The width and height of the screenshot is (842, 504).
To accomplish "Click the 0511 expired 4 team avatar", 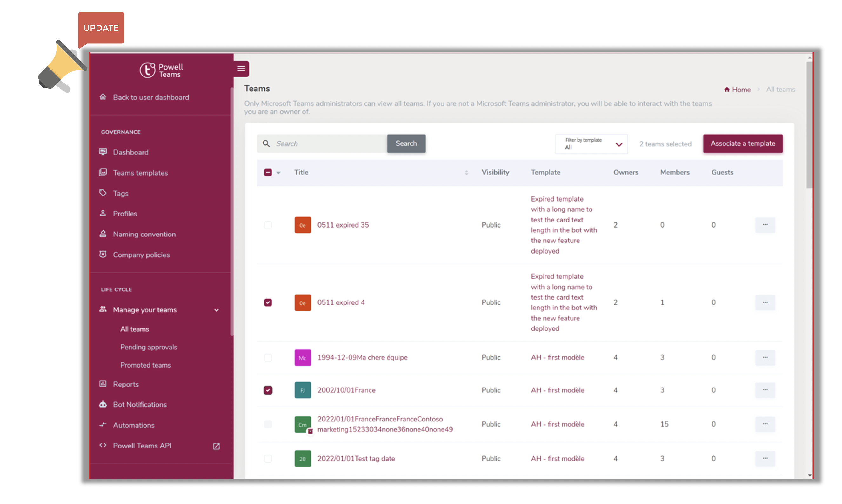I will [x=302, y=302].
